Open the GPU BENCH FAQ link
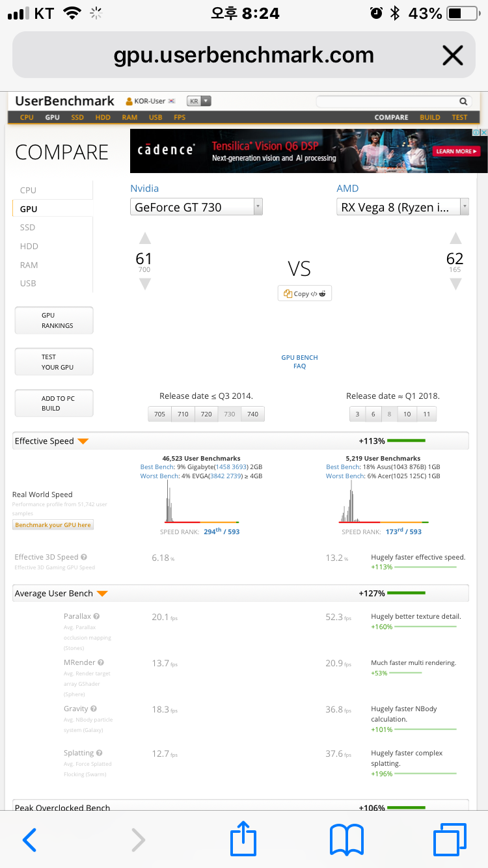 pos(299,362)
